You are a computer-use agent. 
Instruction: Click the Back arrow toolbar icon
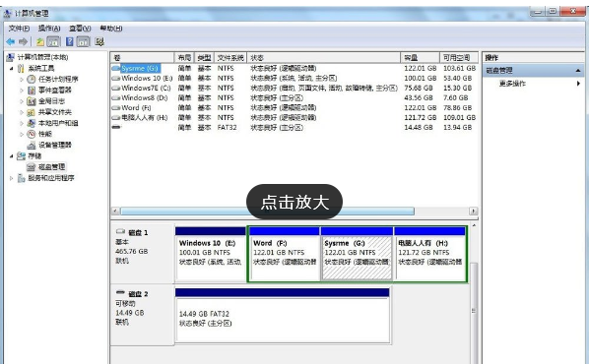(x=11, y=41)
